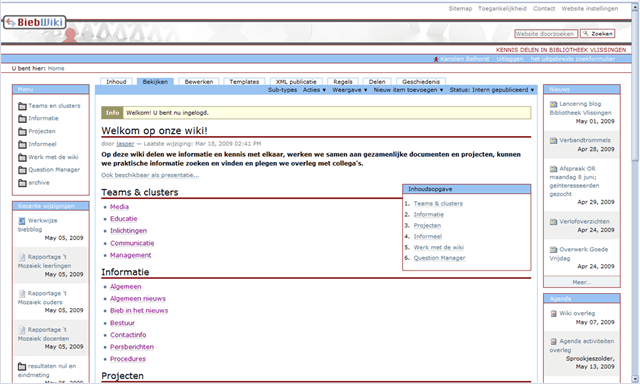
Task: Open the Delen tab
Action: 377,82
